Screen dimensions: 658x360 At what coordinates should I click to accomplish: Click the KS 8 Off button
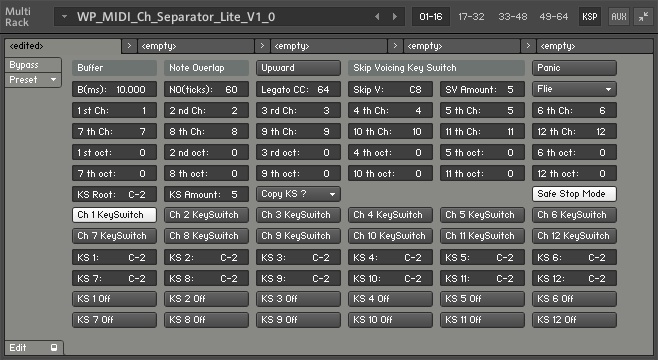point(206,320)
